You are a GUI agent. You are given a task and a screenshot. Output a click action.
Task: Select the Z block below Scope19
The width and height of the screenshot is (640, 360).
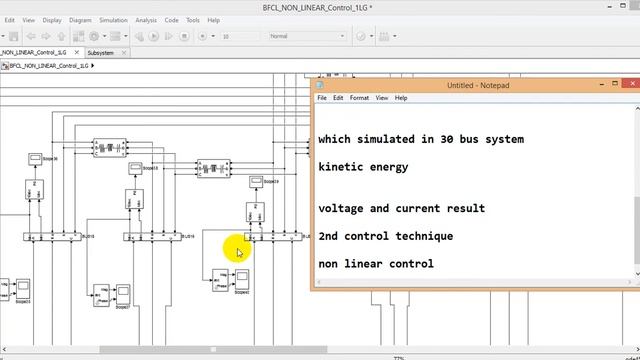pos(255,212)
